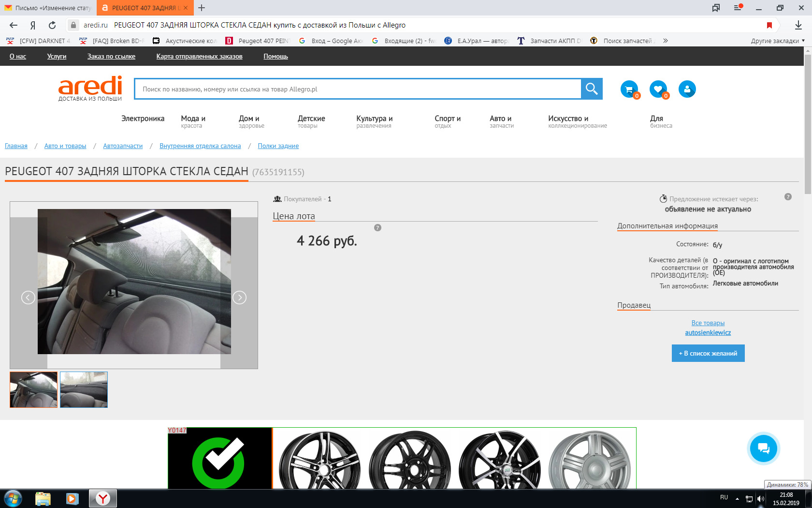Open Электроника category menu
Screen dimensions: 812x508
click(143, 119)
